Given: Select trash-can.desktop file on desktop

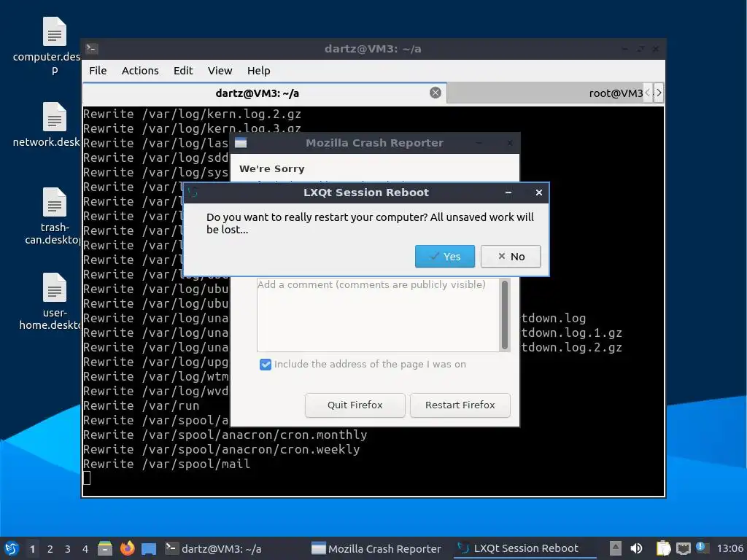Looking at the screenshot, I should 53,216.
